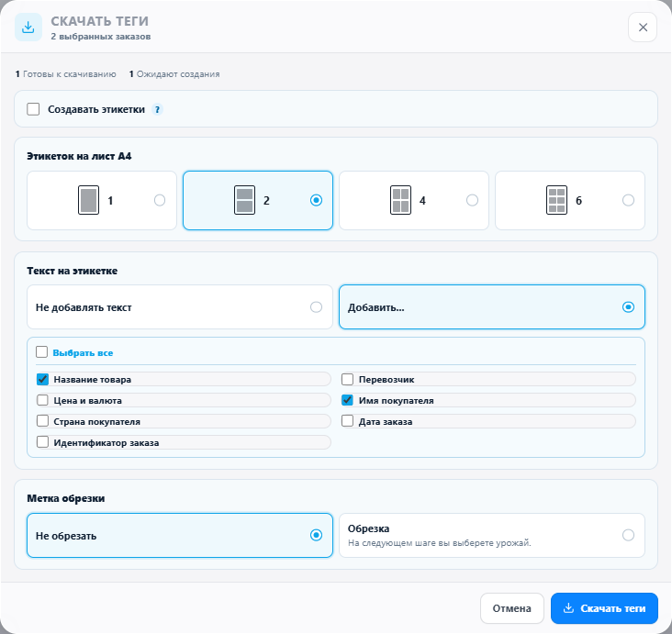Click the Скачать теги button
672x634 pixels.
tap(604, 608)
